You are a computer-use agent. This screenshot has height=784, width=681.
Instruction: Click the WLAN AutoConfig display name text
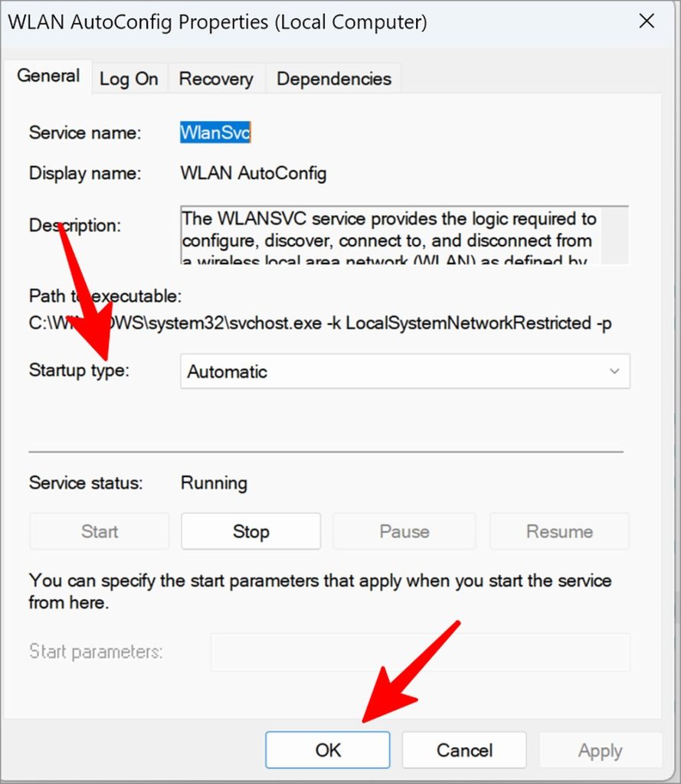pyautogui.click(x=254, y=174)
